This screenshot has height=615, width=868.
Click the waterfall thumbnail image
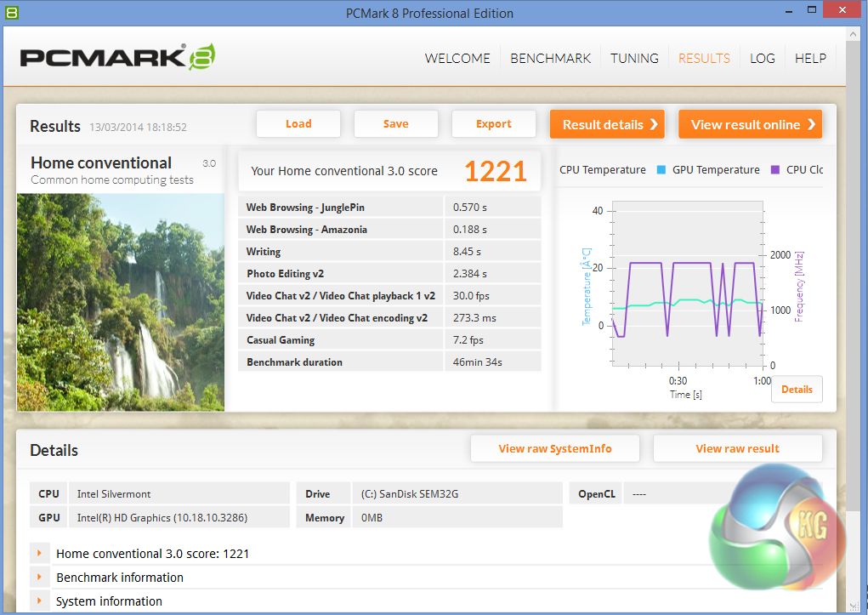[121, 302]
